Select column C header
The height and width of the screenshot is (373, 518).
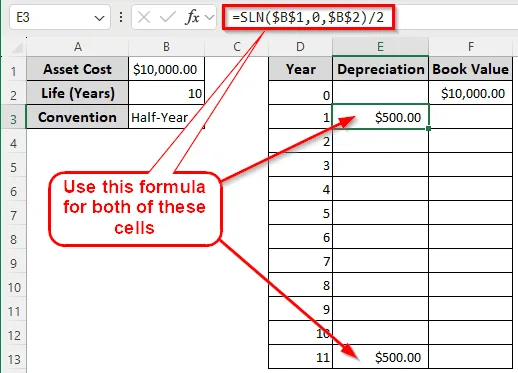point(237,47)
